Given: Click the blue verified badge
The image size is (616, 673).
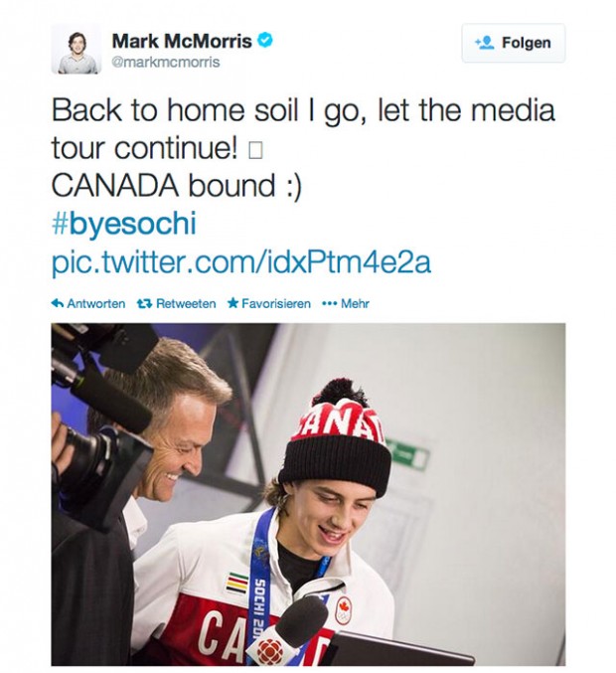Looking at the screenshot, I should click(x=265, y=41).
